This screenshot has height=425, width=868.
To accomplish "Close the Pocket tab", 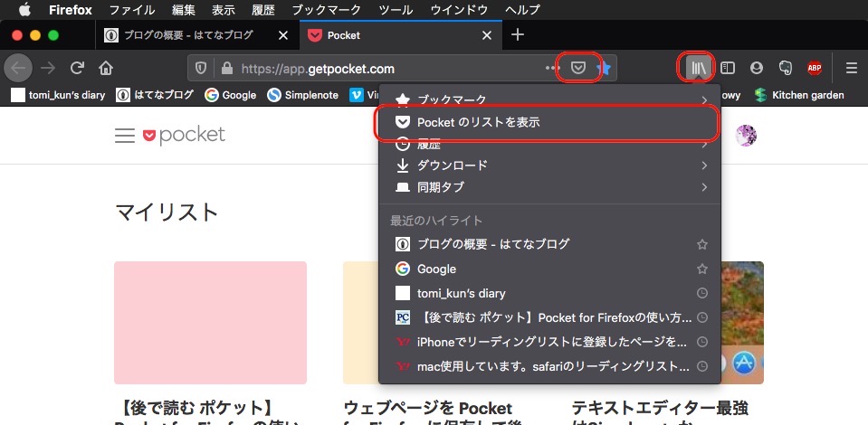I will [487, 35].
